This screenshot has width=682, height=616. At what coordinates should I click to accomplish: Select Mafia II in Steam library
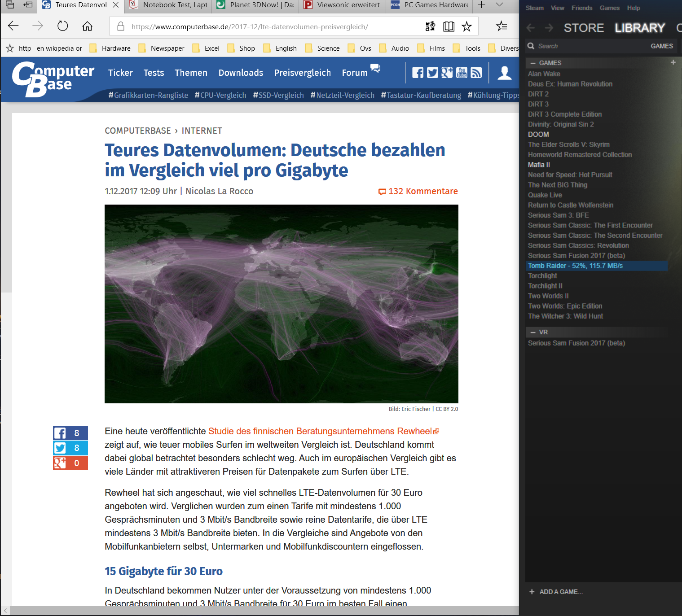click(x=539, y=165)
